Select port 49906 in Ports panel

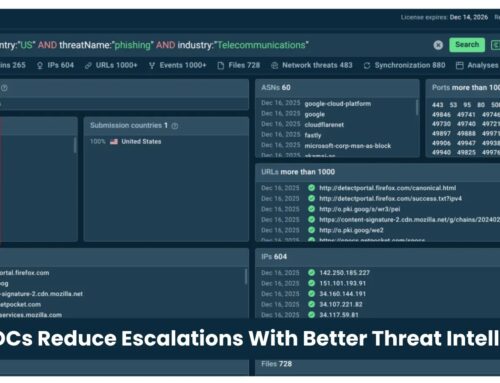(x=441, y=143)
